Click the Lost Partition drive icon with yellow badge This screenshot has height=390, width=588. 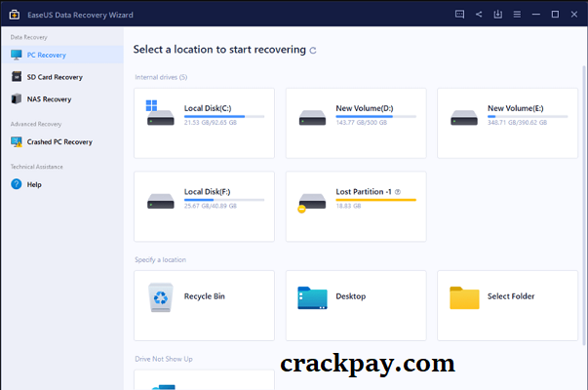[311, 203]
